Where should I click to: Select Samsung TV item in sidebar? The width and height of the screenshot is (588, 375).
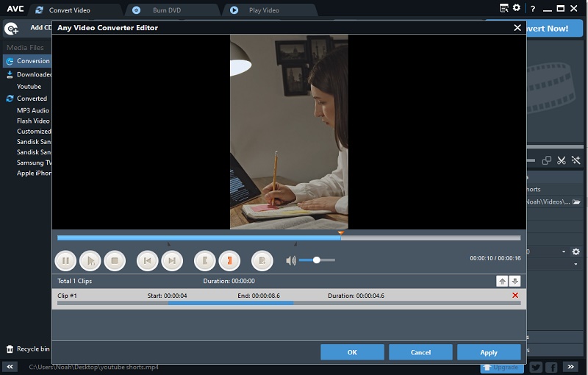coord(34,162)
